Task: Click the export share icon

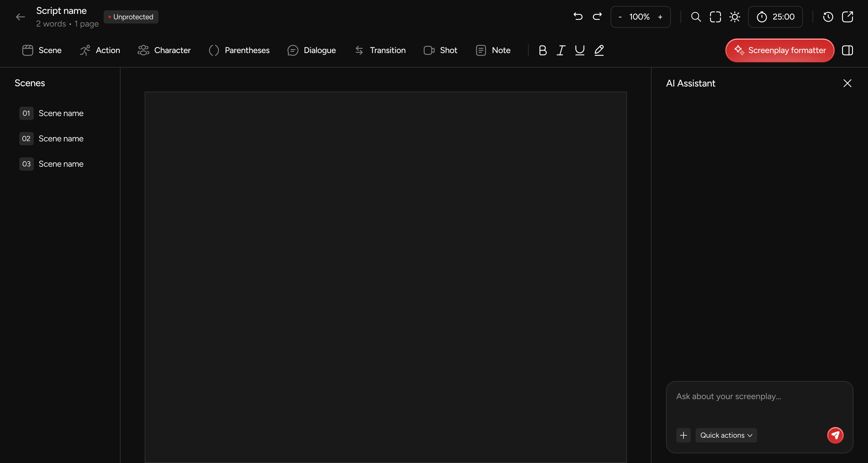Action: coord(848,17)
